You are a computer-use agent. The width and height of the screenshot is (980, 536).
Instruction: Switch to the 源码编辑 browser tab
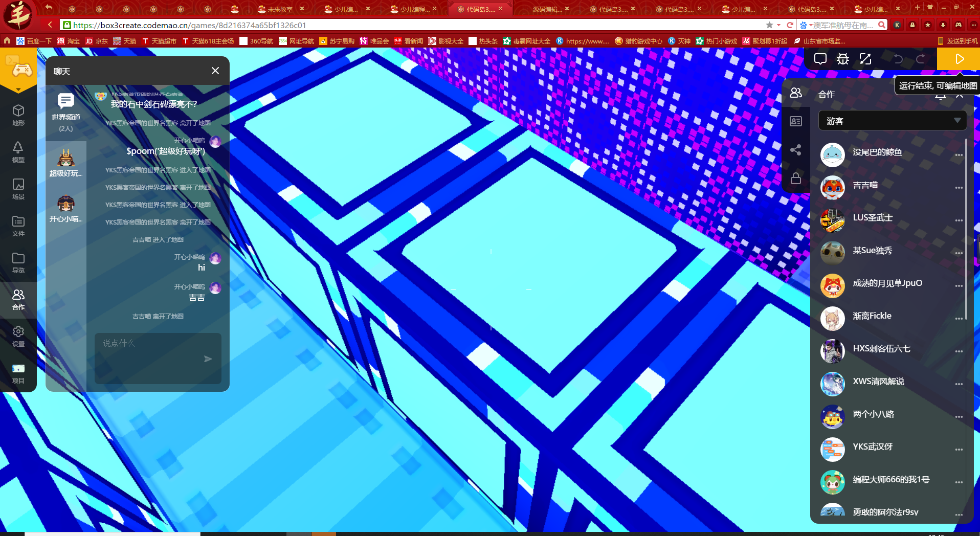(547, 9)
